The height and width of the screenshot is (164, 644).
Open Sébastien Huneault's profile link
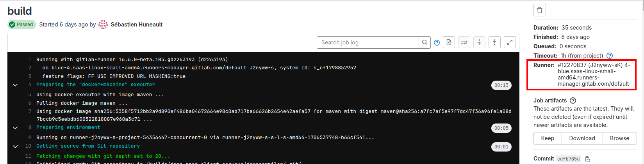[x=137, y=25]
